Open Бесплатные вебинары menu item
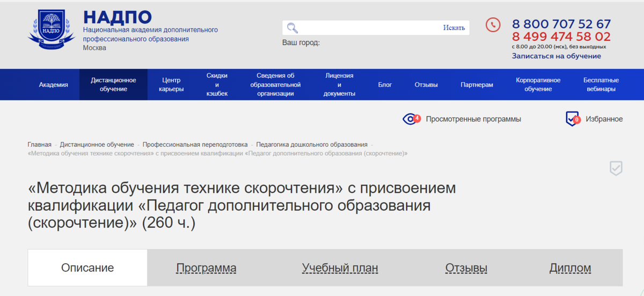 (601, 84)
